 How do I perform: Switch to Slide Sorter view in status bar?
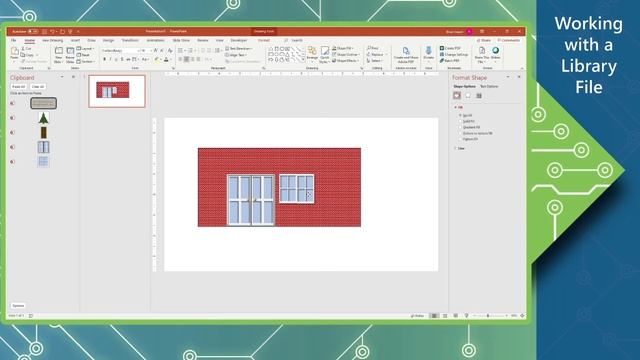(445, 316)
